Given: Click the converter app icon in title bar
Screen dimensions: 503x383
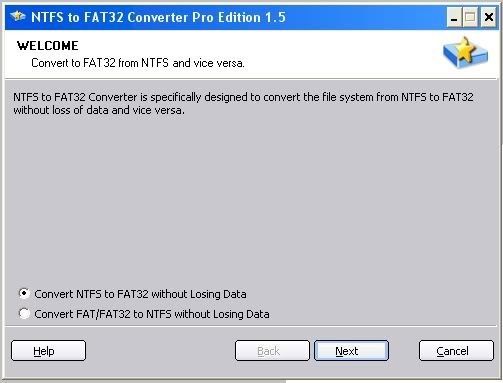Looking at the screenshot, I should pos(18,16).
